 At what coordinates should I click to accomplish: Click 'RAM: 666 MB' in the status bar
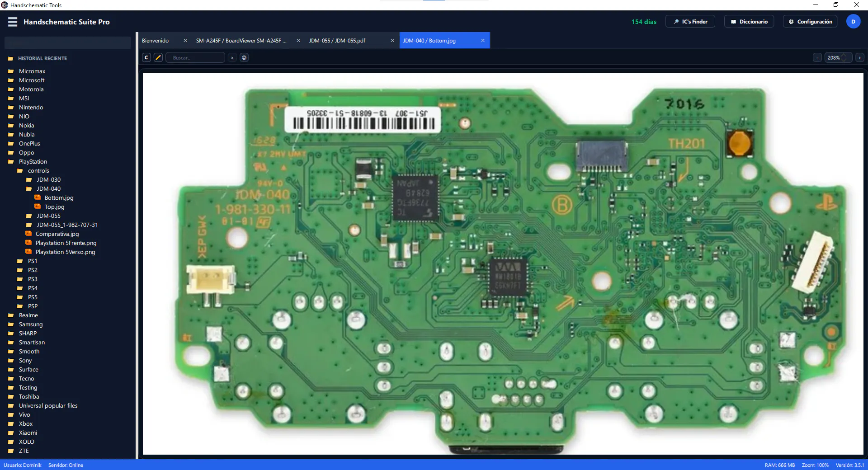coord(779,465)
